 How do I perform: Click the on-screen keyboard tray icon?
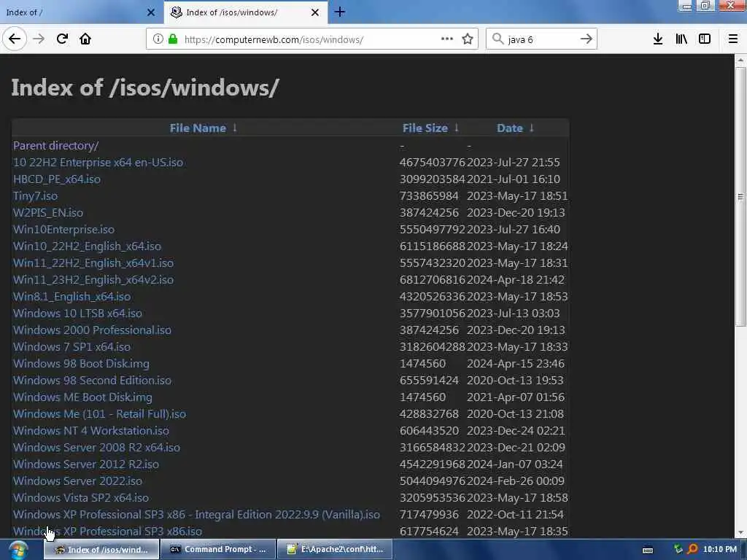[x=648, y=550]
